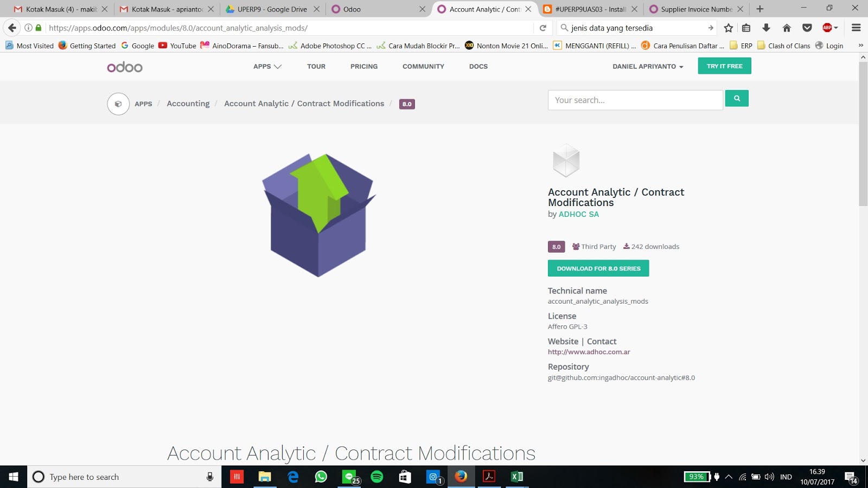Viewport: 868px width, 488px height.
Task: Select COMMUNITY in the Odoo navigation
Action: coord(423,66)
